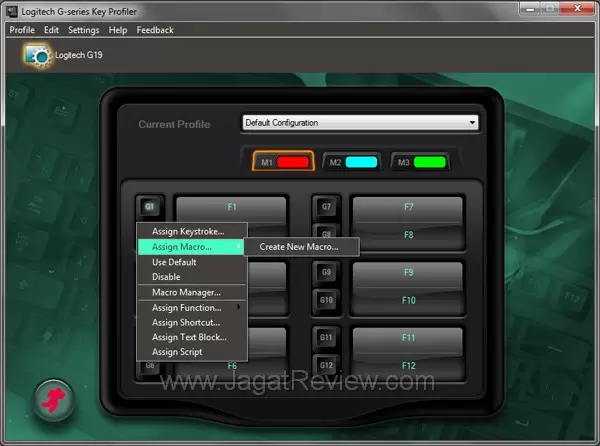Click the F10 assignment button
The height and width of the screenshot is (446, 600).
[x=408, y=301]
